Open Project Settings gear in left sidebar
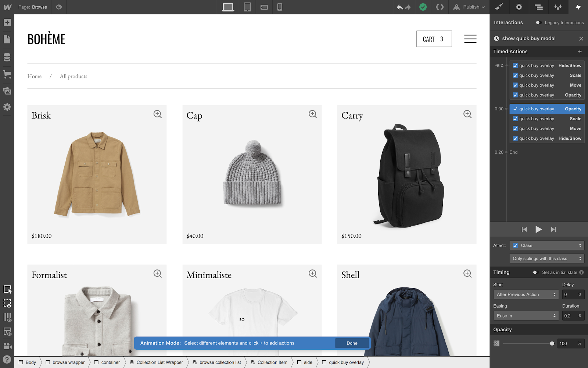Screen dimensions: 588x368 7,107
